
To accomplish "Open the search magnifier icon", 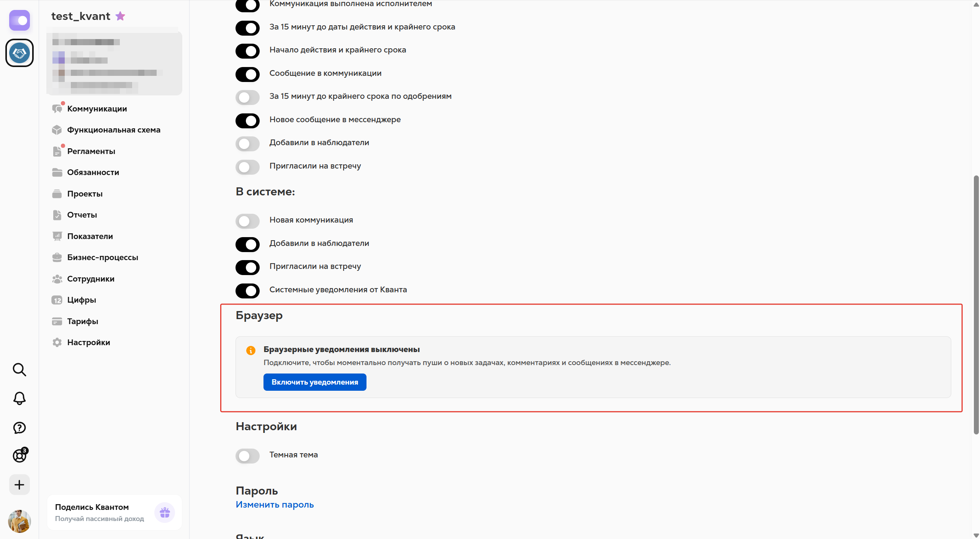I will [19, 370].
